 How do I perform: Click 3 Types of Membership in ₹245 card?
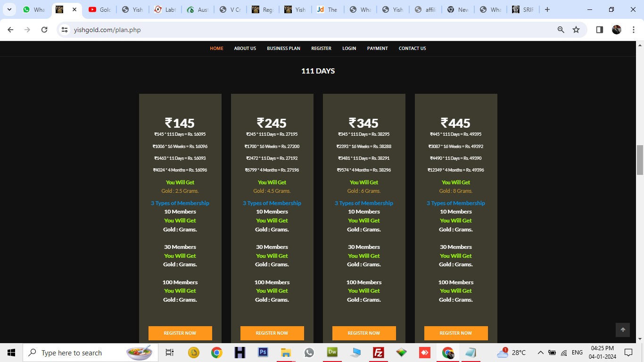[x=272, y=203]
